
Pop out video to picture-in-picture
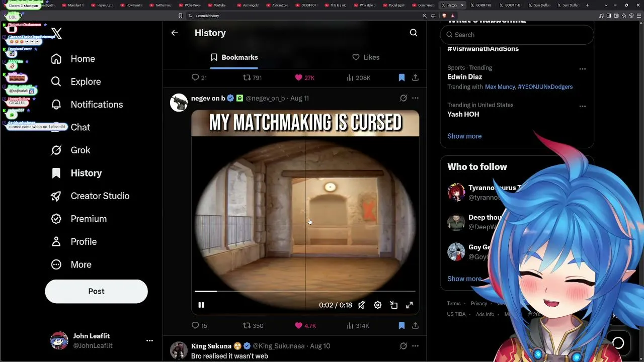coord(394,305)
